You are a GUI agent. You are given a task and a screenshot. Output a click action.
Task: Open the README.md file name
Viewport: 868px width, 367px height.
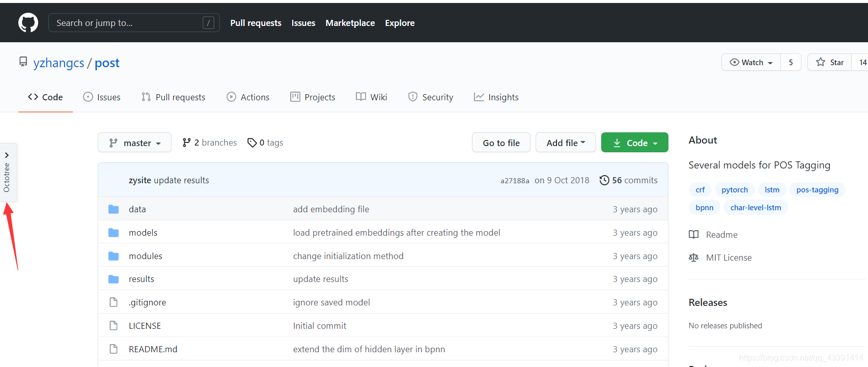[153, 349]
